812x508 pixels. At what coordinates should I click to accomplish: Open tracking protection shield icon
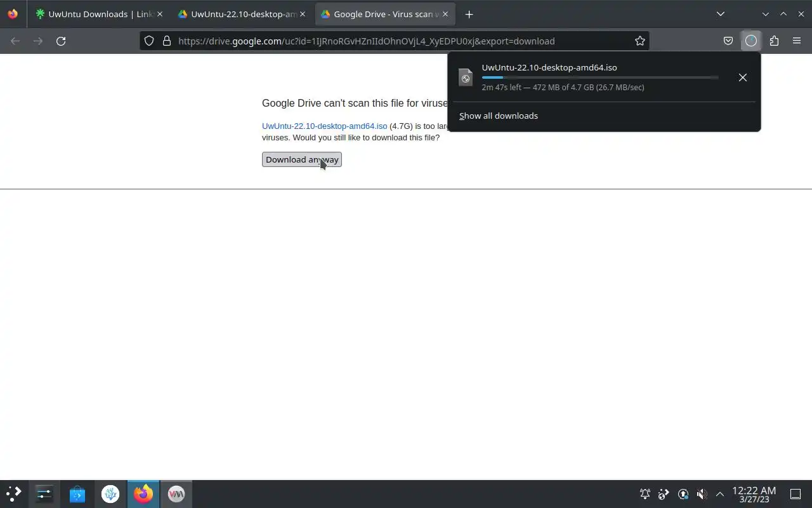tap(149, 41)
